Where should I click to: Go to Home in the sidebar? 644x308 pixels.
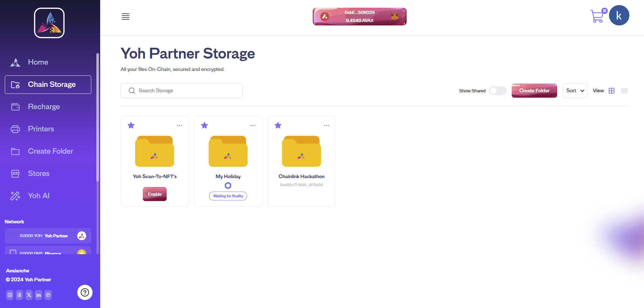pyautogui.click(x=48, y=62)
